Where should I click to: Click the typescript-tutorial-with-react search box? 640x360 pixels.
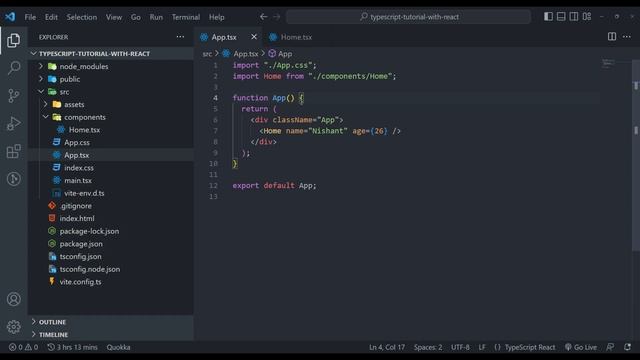(x=409, y=17)
